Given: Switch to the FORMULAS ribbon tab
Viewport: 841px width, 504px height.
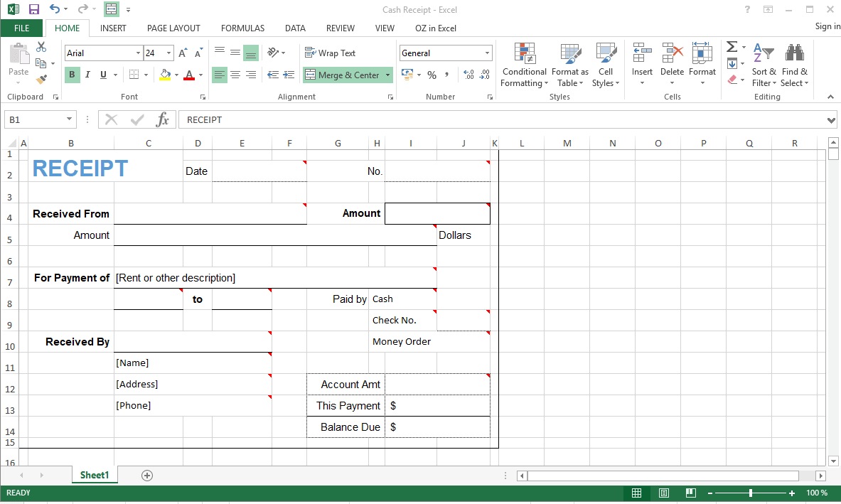Looking at the screenshot, I should point(242,28).
